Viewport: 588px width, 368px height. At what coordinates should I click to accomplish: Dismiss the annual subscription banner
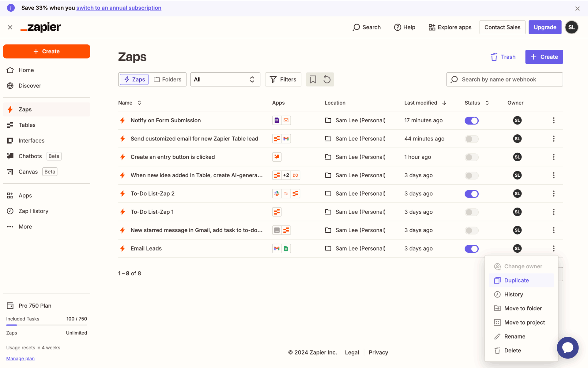[577, 9]
